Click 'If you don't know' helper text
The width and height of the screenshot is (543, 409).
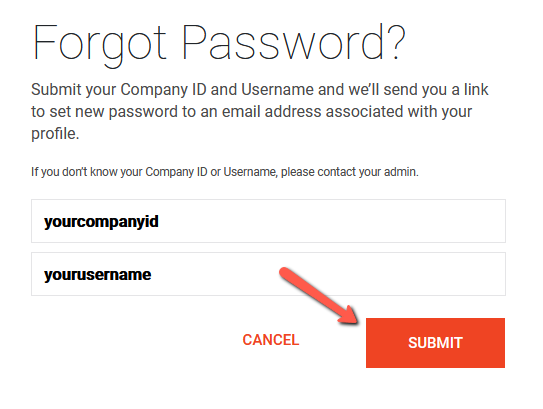tap(74, 172)
